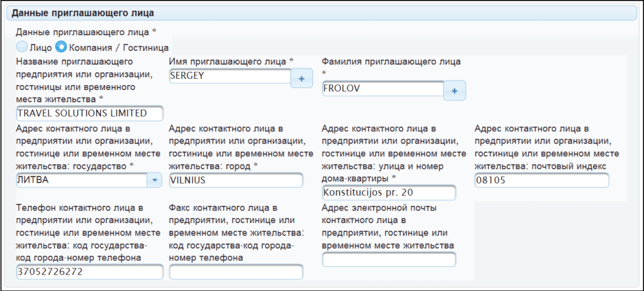Click the plus button next to SERGEY

point(301,79)
